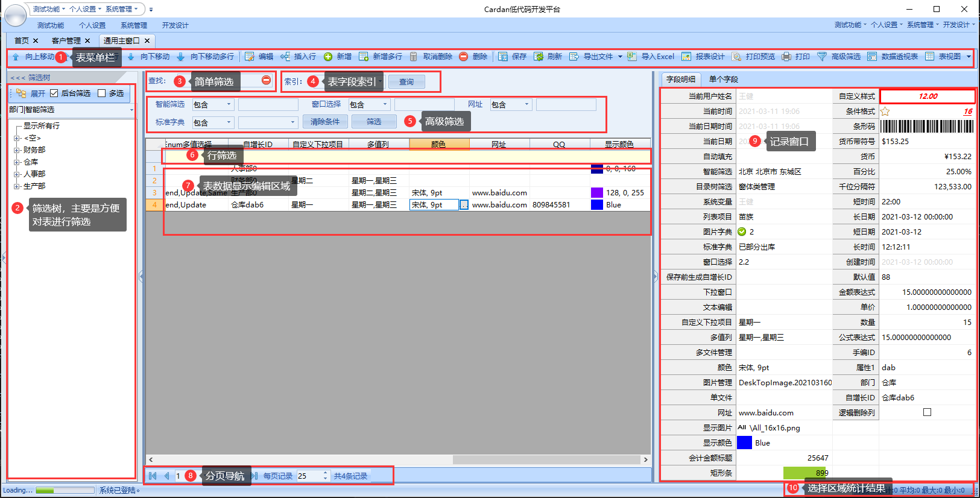Go to first page navigation icon
This screenshot has width=980, height=498.
pos(153,476)
